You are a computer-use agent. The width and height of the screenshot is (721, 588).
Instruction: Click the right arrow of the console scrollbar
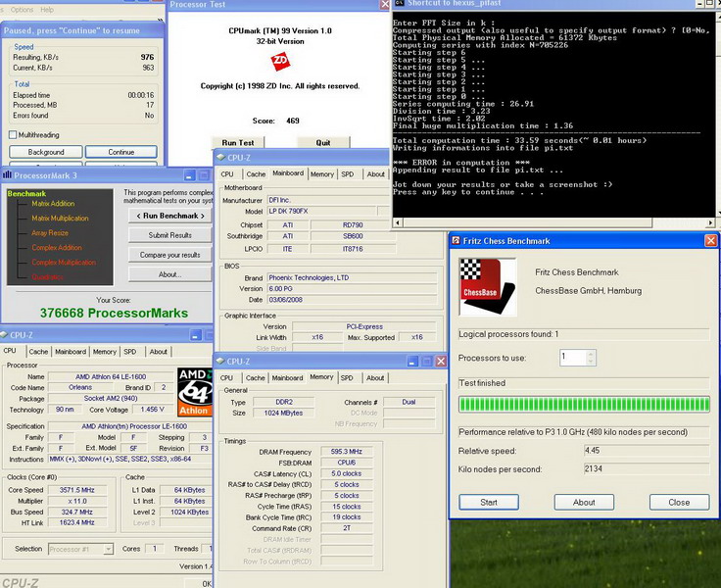711,222
